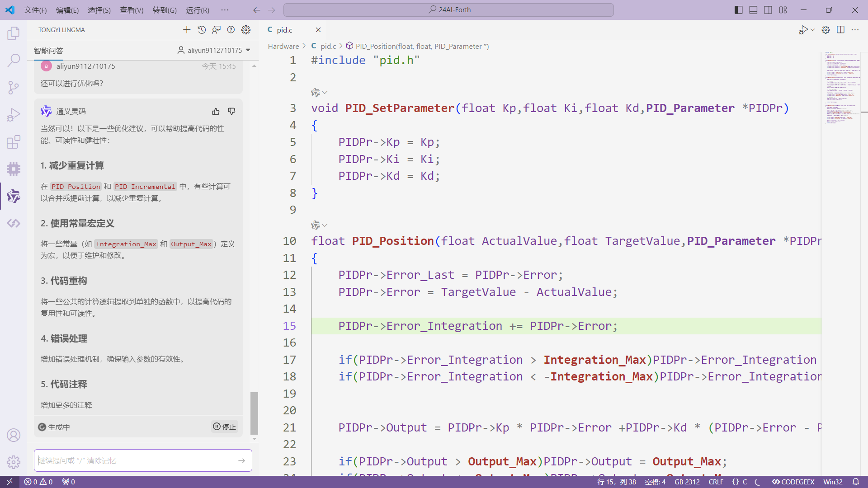Start a new Tongyi Lingma chat

tap(187, 30)
